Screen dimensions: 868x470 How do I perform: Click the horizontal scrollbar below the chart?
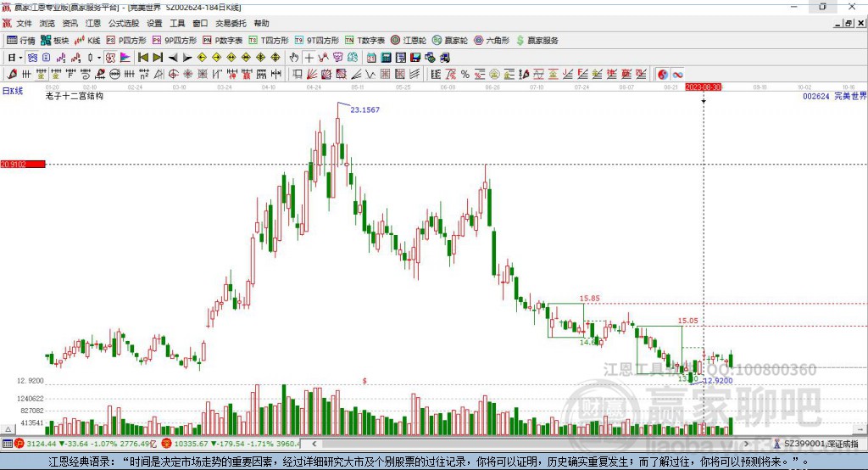click(530, 444)
